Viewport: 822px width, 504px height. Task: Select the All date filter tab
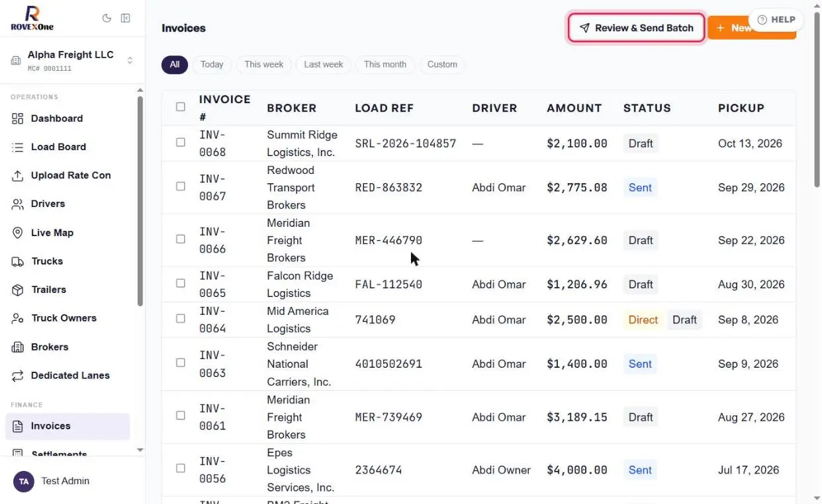point(175,64)
